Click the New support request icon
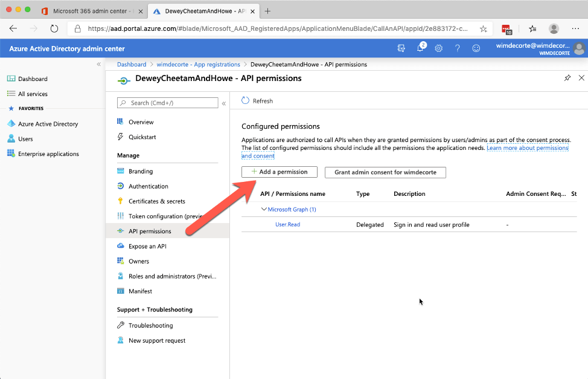 click(x=120, y=340)
